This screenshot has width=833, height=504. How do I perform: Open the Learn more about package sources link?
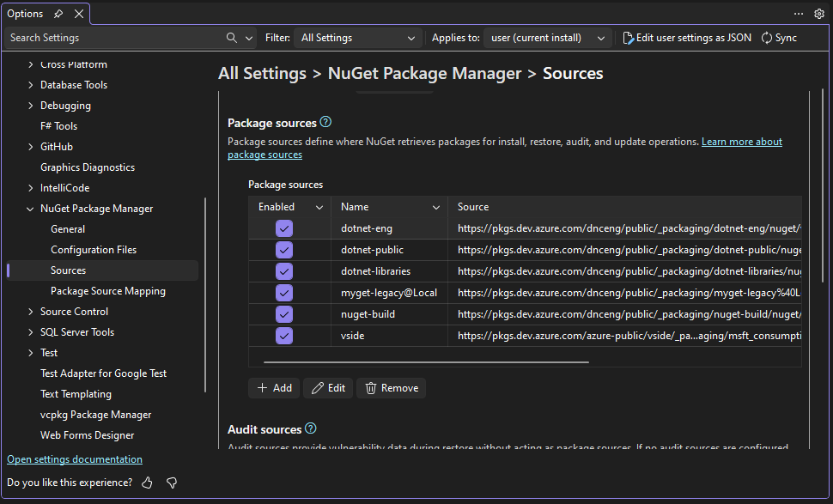pyautogui.click(x=741, y=141)
